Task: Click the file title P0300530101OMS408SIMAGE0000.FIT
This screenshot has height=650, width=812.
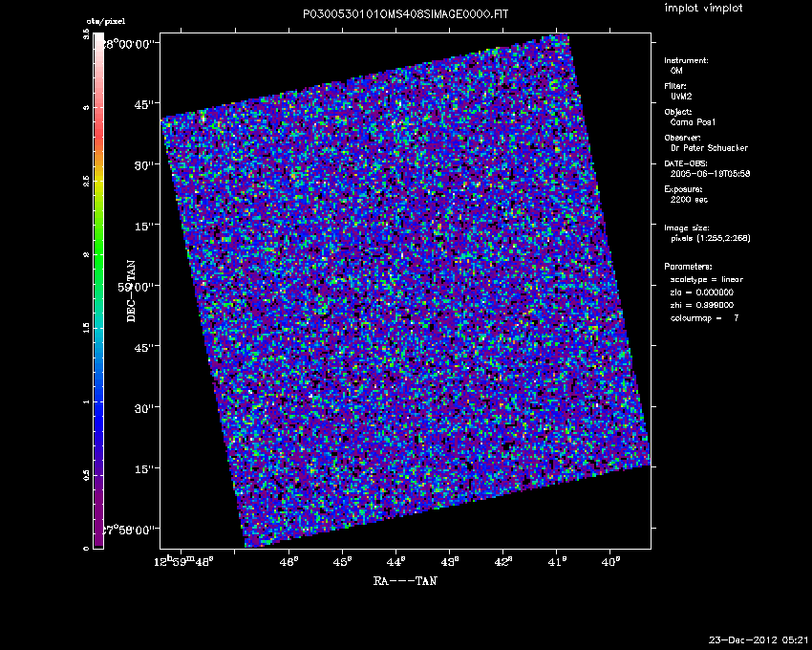Action: 405,14
